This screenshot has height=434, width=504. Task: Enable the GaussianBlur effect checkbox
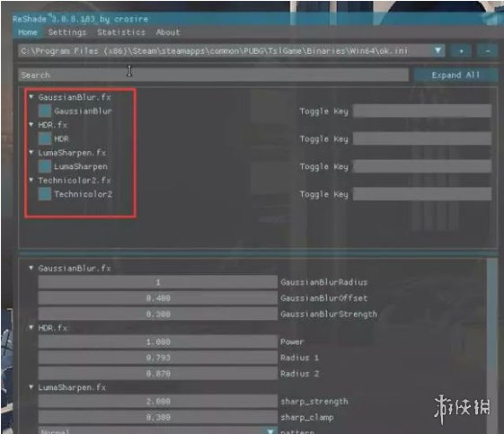click(x=45, y=111)
